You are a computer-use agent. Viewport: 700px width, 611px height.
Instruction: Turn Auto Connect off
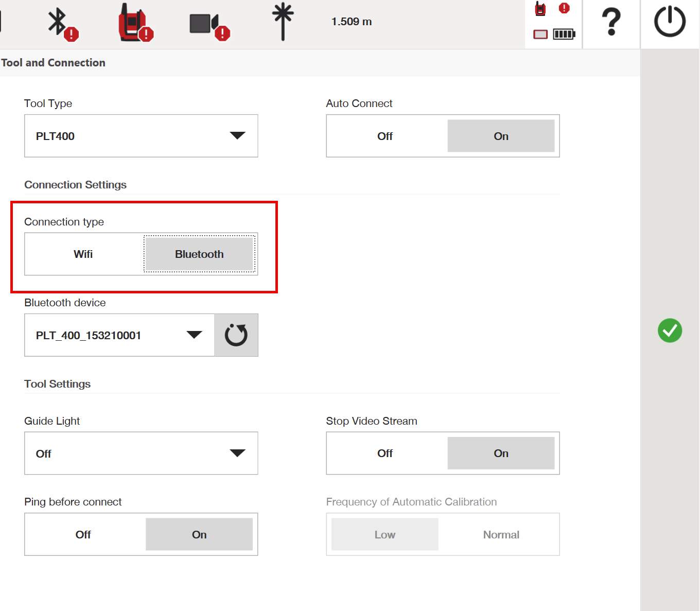384,136
